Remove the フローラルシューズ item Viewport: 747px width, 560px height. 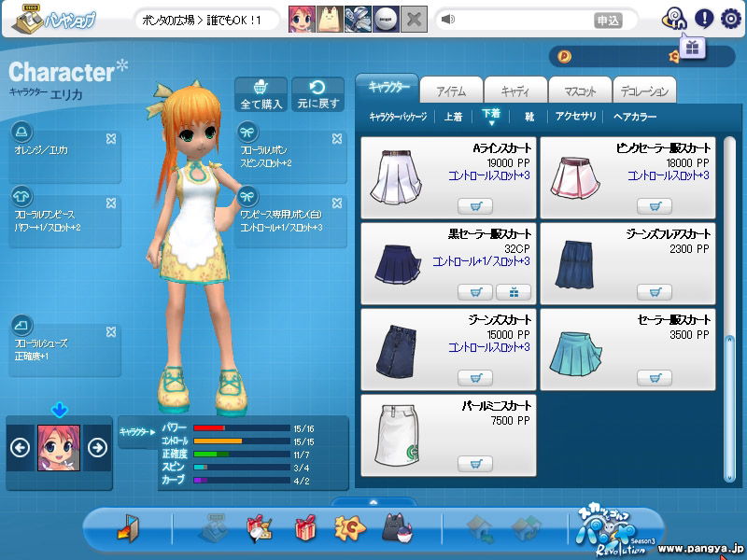tap(111, 332)
